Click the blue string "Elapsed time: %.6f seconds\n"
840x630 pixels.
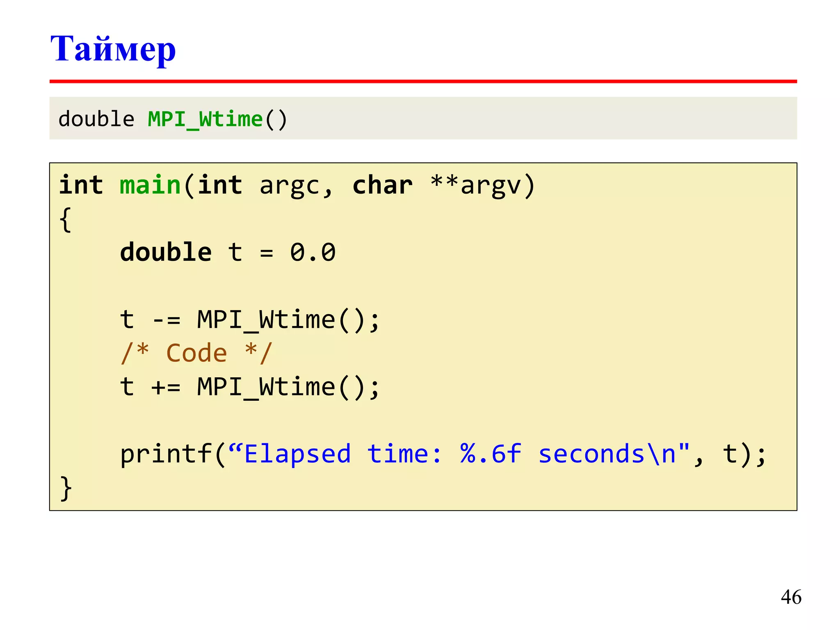[460, 454]
